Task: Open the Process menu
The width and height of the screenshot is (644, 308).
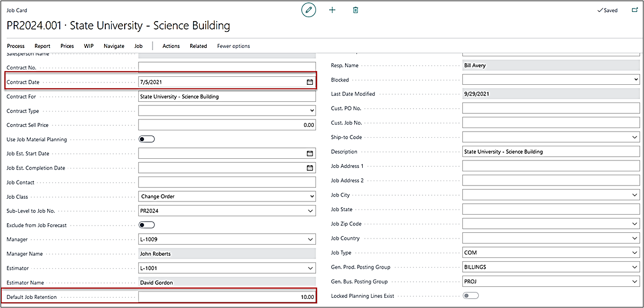Action: tap(16, 46)
